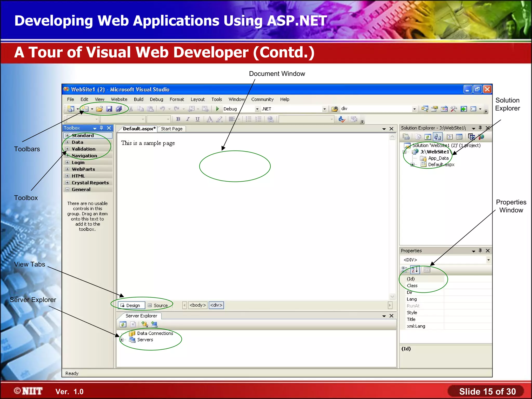Click the Copy Web Site icon
Screen dimensions: 532x399
coord(471,137)
